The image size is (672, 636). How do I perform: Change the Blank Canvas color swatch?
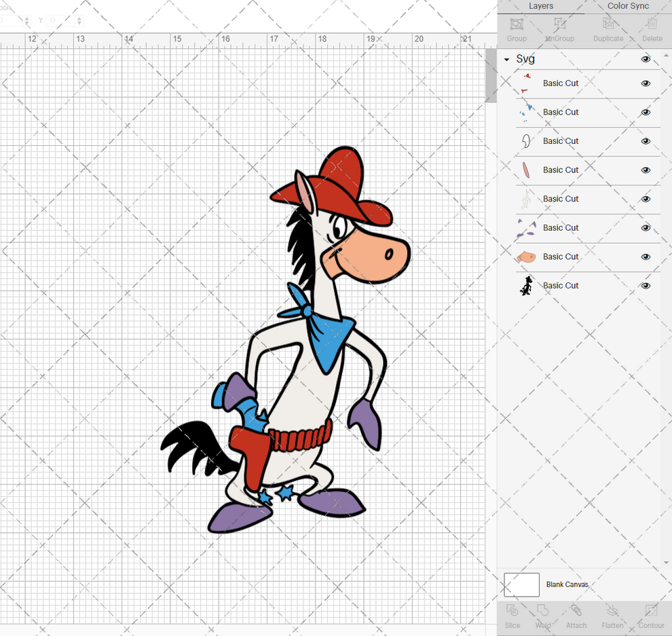click(521, 584)
